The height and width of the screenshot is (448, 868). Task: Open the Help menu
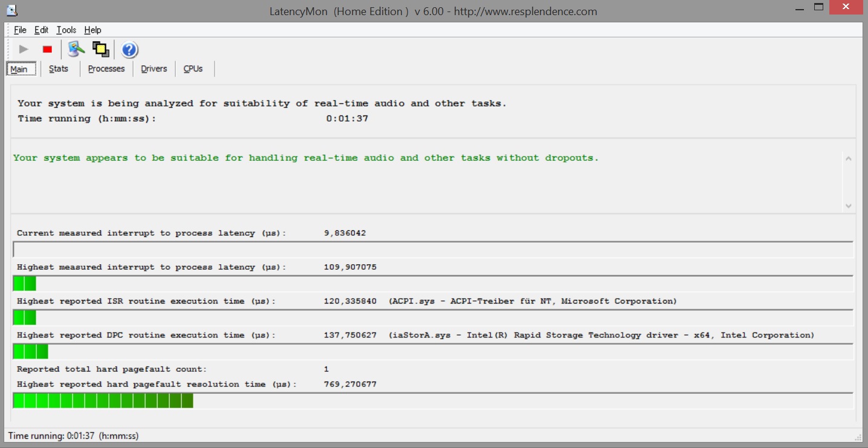[x=92, y=30]
